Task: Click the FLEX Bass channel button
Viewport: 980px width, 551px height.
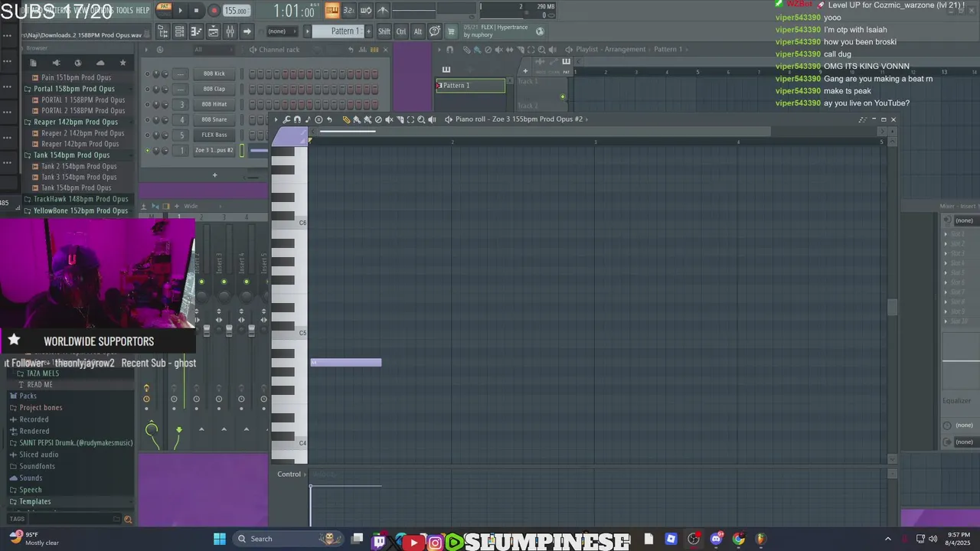Action: point(214,135)
